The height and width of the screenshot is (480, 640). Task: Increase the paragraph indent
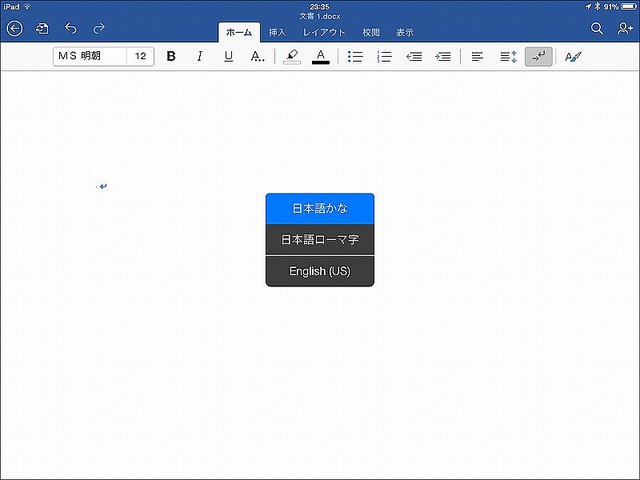pyautogui.click(x=443, y=57)
